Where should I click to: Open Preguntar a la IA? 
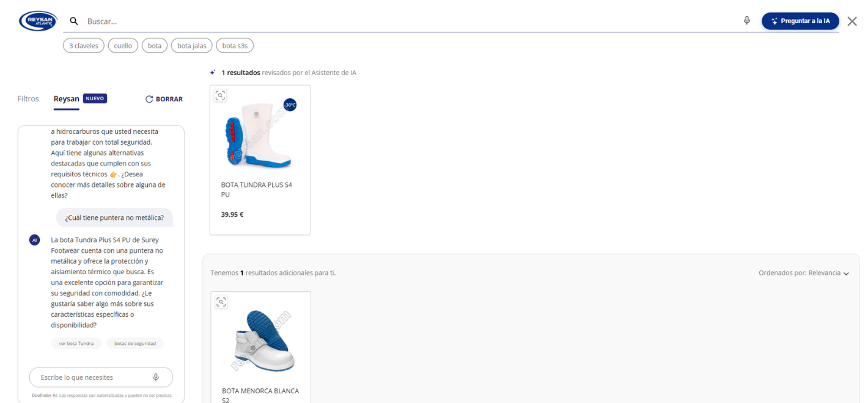click(800, 21)
